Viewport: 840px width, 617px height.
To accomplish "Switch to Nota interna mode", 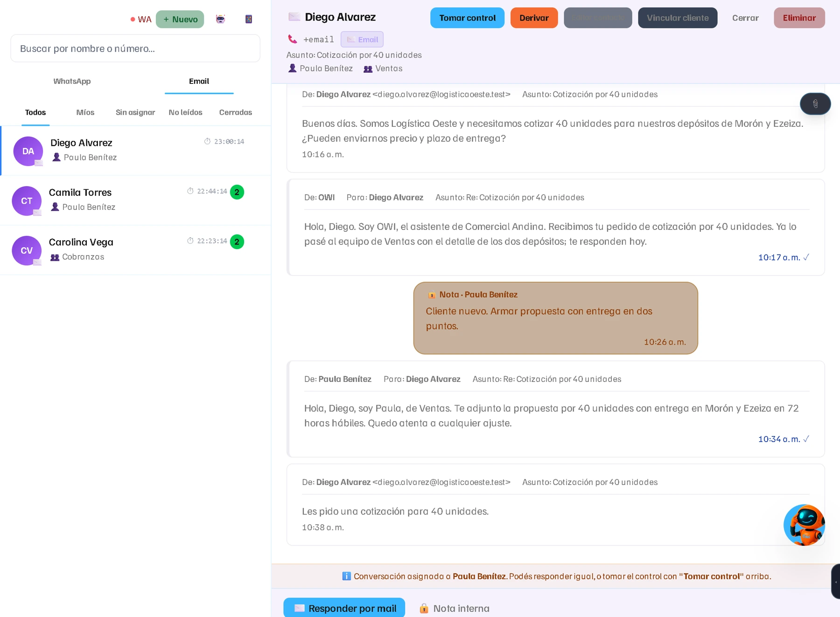I will coord(455,608).
